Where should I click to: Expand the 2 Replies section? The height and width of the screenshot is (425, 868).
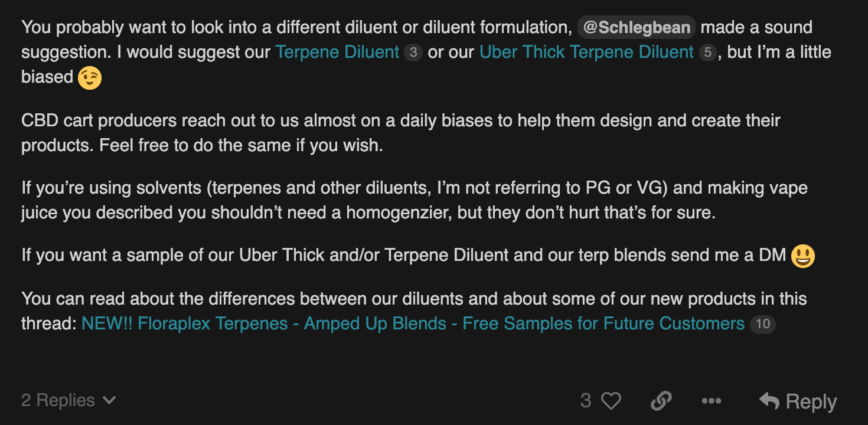[68, 400]
